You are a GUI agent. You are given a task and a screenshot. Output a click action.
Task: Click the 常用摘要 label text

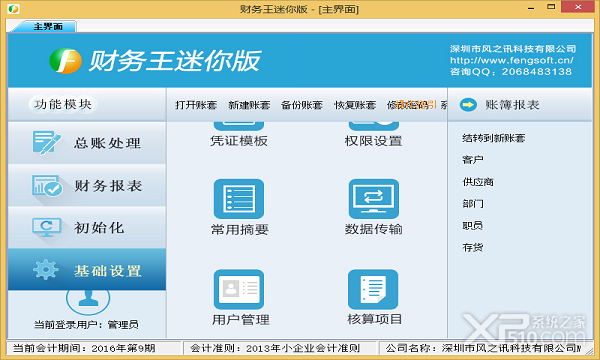[x=240, y=230]
